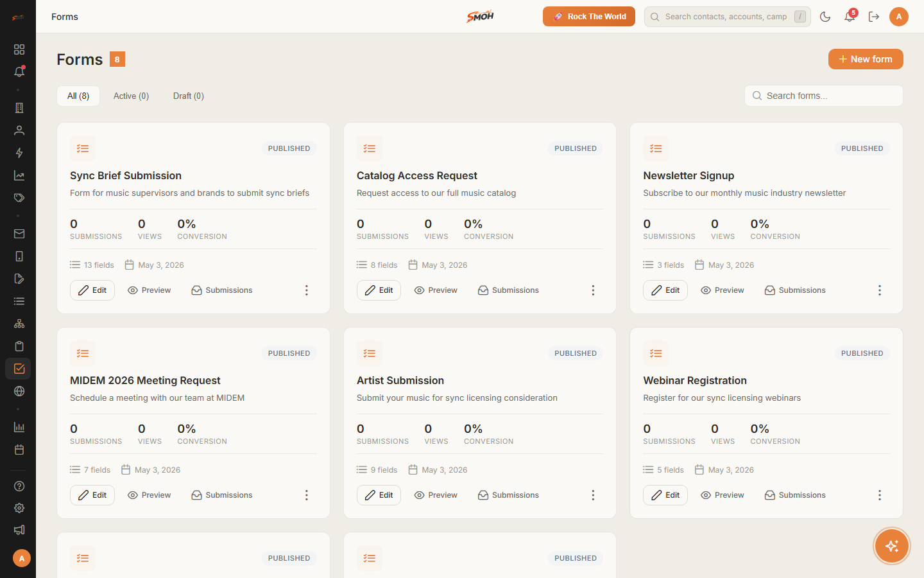Open the bar chart reports sidebar icon
The height and width of the screenshot is (578, 924).
19,427
